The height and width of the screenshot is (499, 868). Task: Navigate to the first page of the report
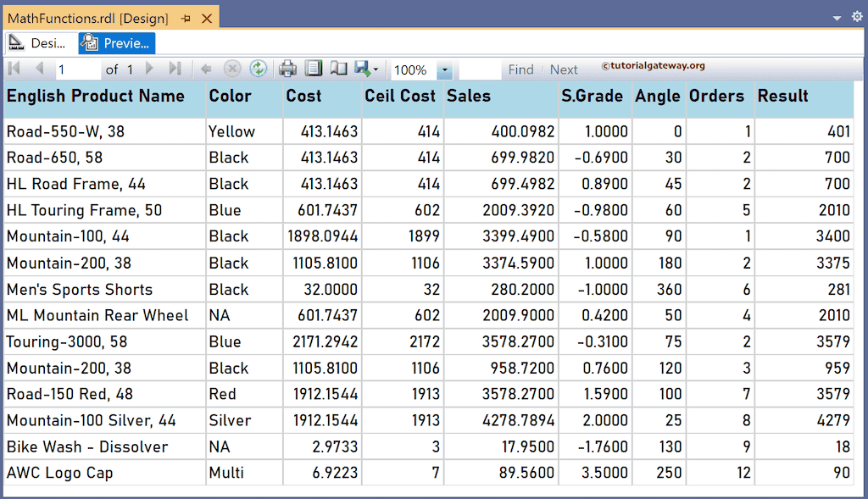(x=13, y=69)
